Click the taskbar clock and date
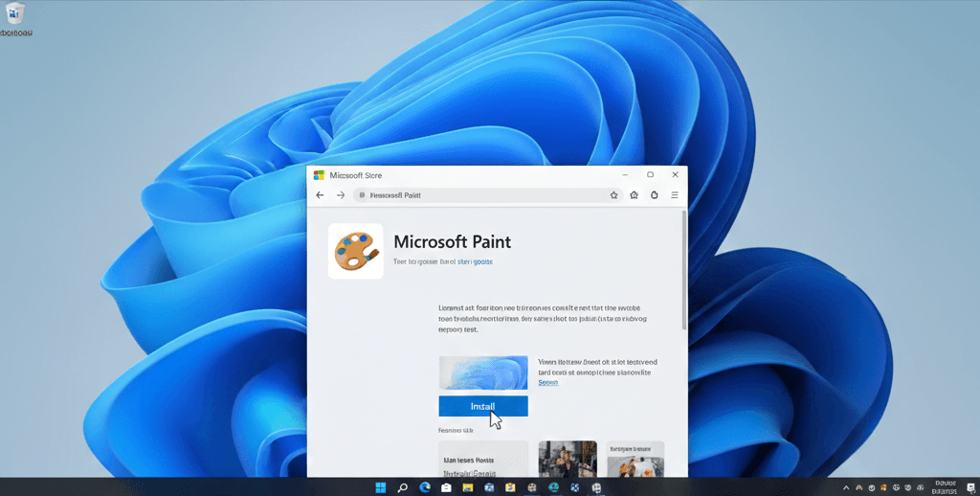The height and width of the screenshot is (496, 980). 945,486
